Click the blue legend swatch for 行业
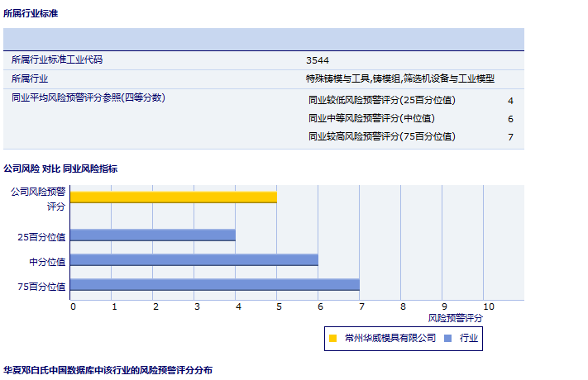 click(447, 338)
